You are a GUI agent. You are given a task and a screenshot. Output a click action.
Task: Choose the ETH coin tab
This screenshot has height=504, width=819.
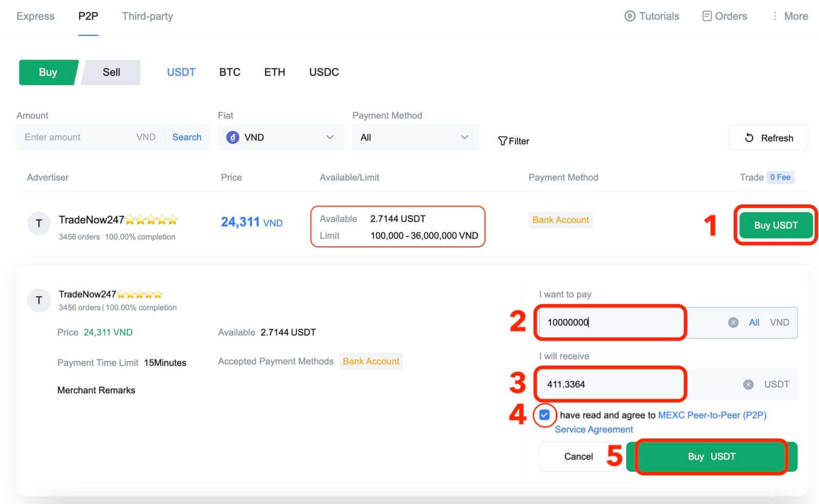point(274,72)
